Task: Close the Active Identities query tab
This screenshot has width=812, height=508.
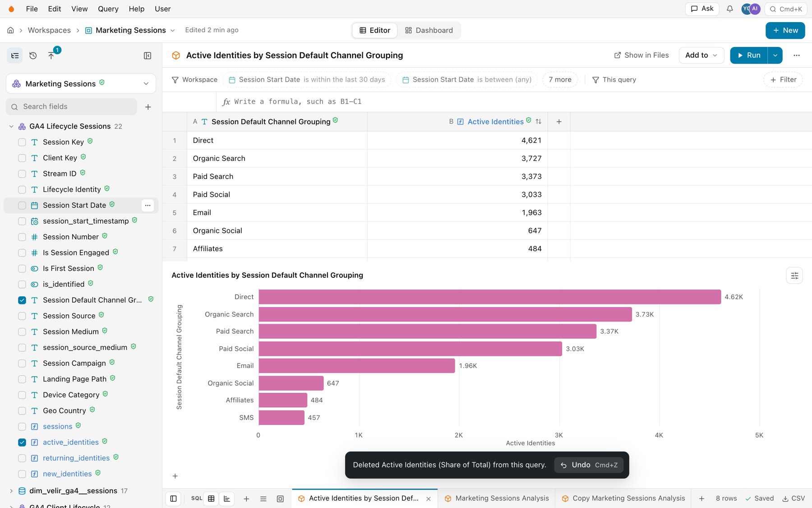Action: click(x=429, y=499)
